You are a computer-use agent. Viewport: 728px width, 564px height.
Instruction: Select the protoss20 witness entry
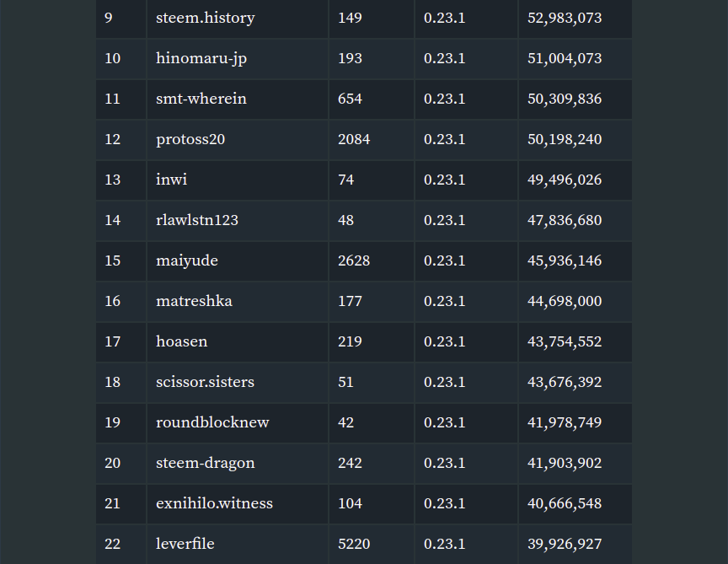click(x=190, y=139)
